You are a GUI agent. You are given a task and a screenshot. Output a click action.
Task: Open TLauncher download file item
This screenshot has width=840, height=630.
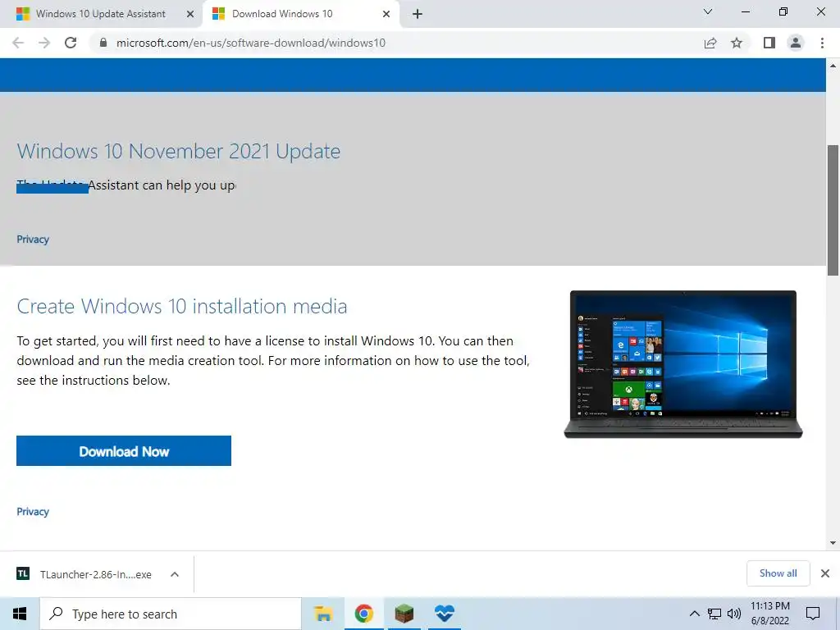96,574
